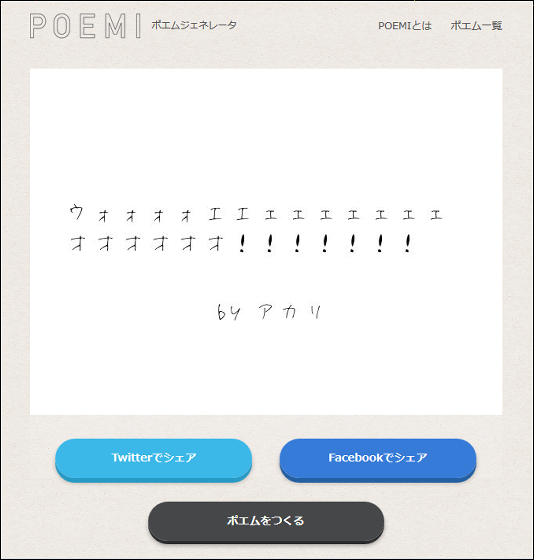Click the last オ before the exclamation marks
Viewport: 534px width, 560px height.
(x=216, y=244)
